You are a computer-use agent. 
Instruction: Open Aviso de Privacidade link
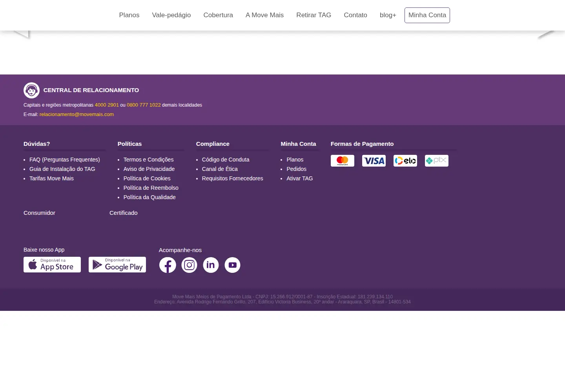point(149,169)
